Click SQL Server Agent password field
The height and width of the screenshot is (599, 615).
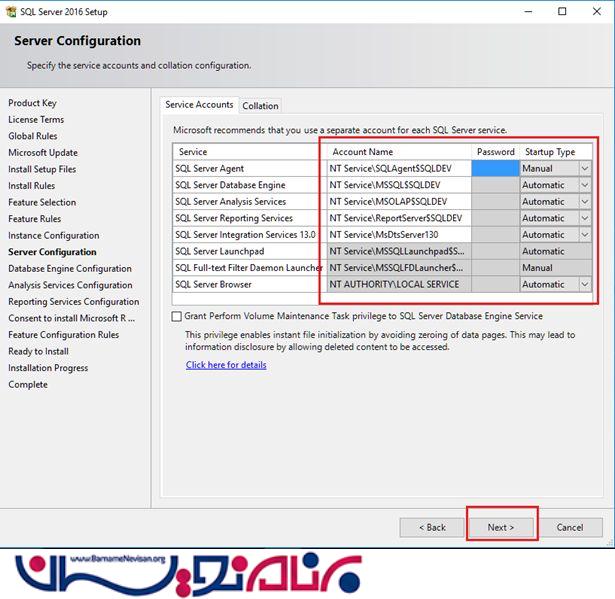[x=494, y=169]
